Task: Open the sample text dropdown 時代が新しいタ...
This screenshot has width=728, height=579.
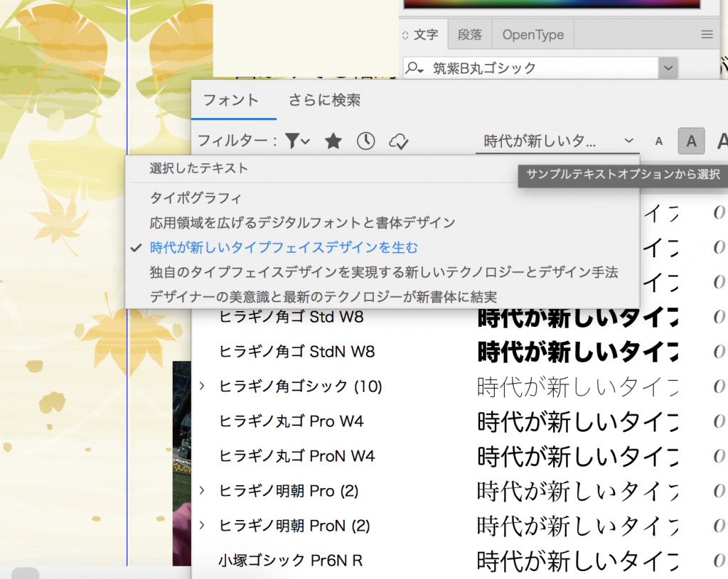Action: tap(557, 141)
